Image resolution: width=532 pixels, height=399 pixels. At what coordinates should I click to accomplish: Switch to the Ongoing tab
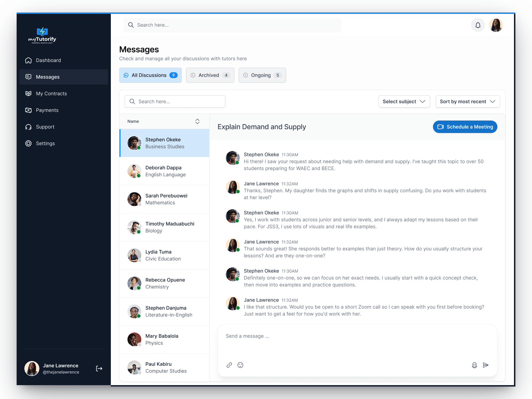262,75
